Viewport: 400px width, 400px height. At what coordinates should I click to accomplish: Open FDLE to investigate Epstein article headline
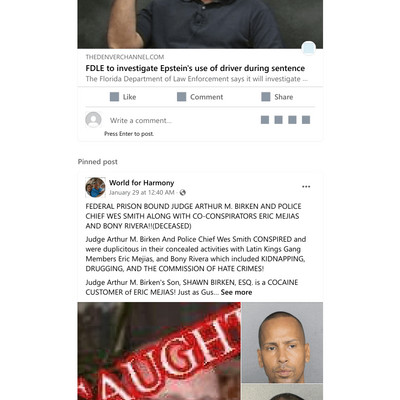coord(195,68)
